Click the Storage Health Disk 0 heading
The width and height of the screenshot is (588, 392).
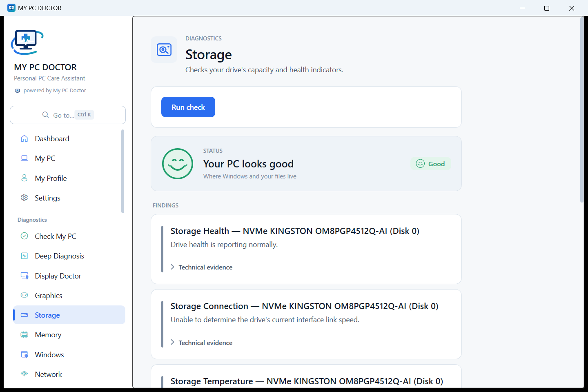pyautogui.click(x=295, y=231)
